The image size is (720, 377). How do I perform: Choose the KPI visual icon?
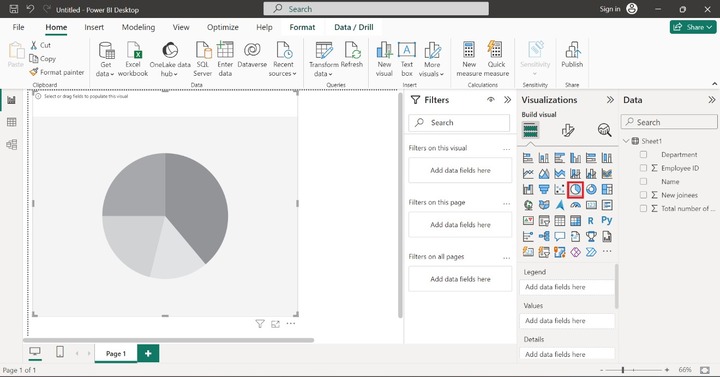[x=528, y=221]
